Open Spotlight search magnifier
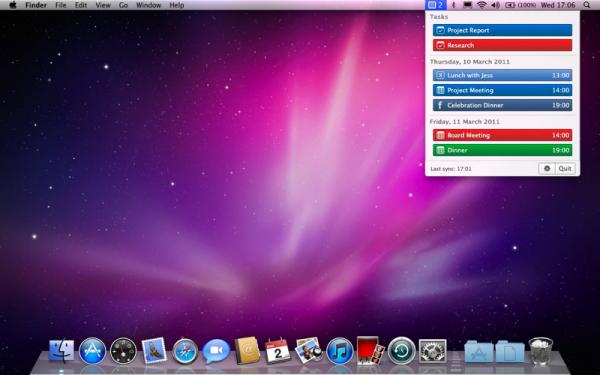Viewport: 600px width, 375px height. (587, 5)
